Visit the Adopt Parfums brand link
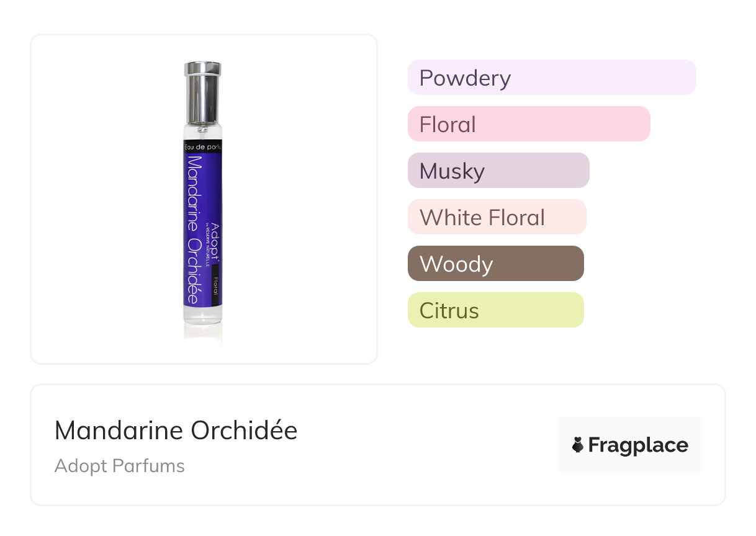This screenshot has height=536, width=756. point(119,466)
